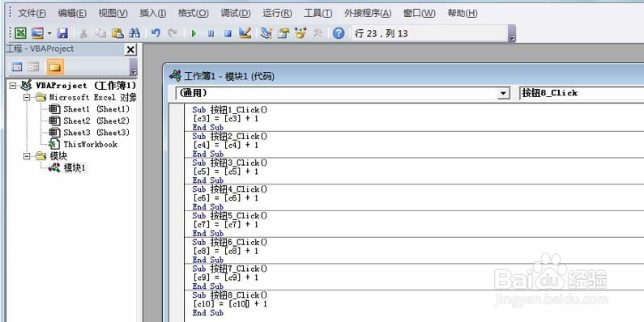Open the 运行(R) menu
The height and width of the screenshot is (322, 644).
pyautogui.click(x=277, y=13)
